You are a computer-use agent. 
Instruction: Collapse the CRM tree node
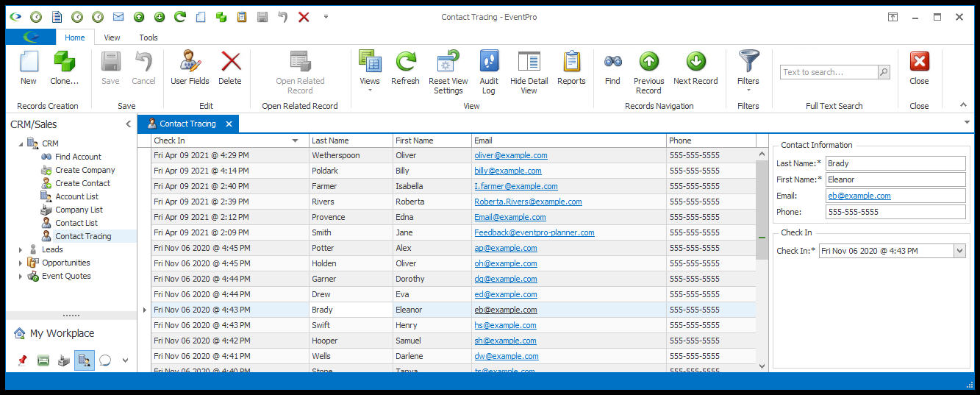(21, 143)
